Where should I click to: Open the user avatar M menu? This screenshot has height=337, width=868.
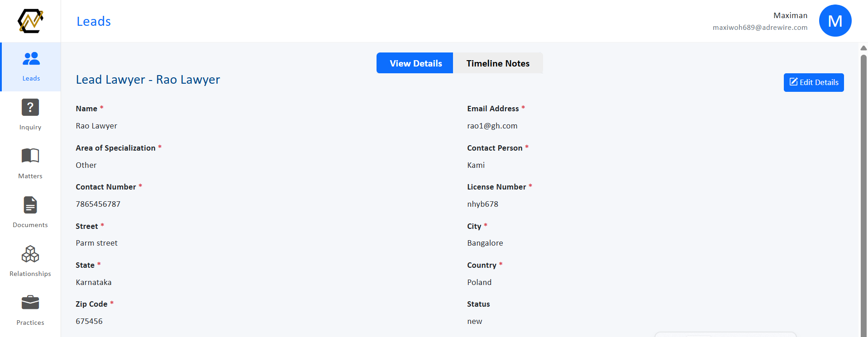pos(835,21)
